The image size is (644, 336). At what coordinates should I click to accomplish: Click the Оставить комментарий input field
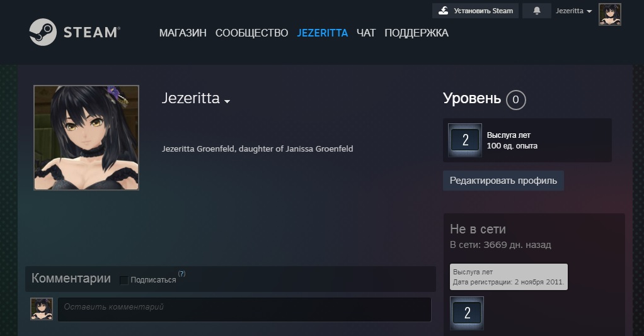pos(244,310)
